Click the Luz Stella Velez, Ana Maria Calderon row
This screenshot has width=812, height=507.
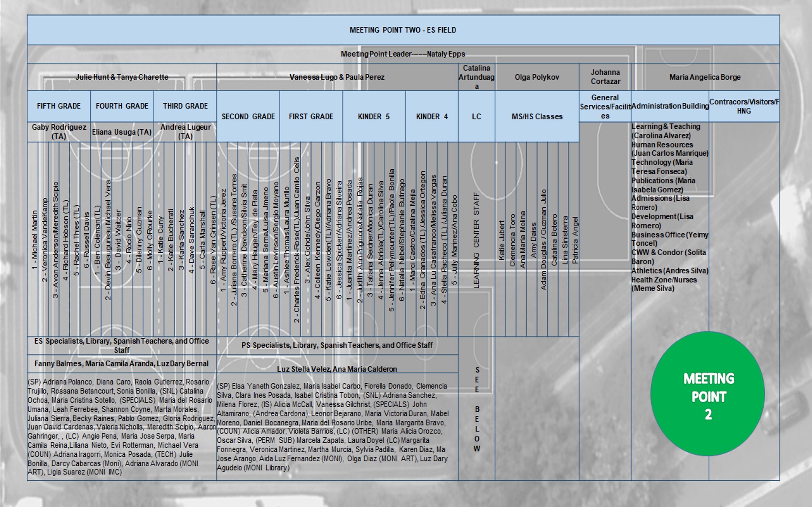[x=337, y=369]
